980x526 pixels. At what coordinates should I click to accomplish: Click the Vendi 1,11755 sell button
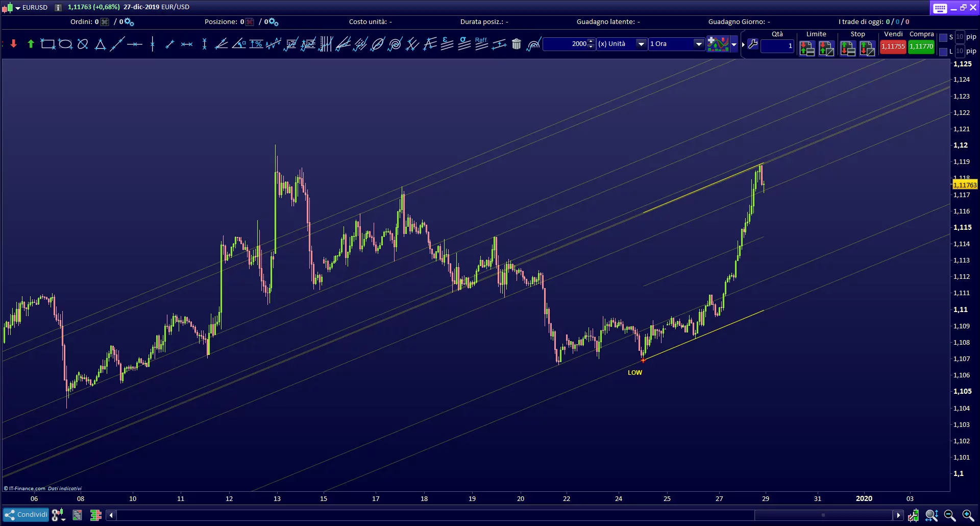click(893, 46)
